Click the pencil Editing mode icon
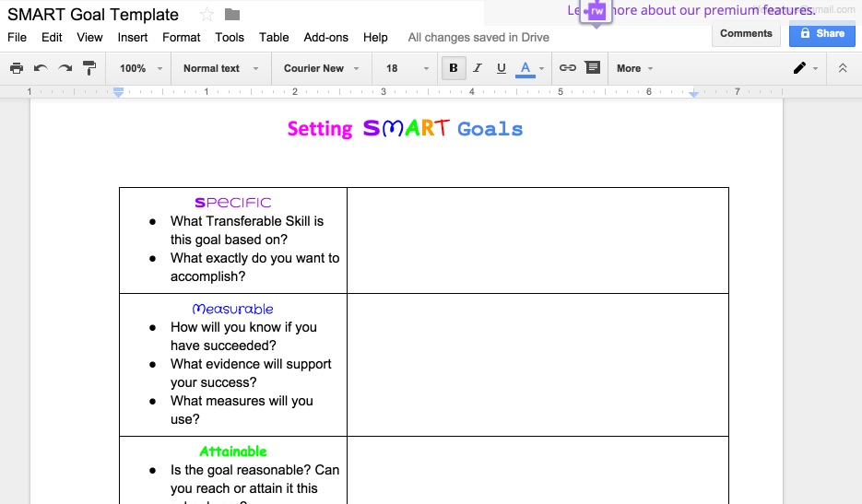Screen dimensions: 862x504 point(799,67)
